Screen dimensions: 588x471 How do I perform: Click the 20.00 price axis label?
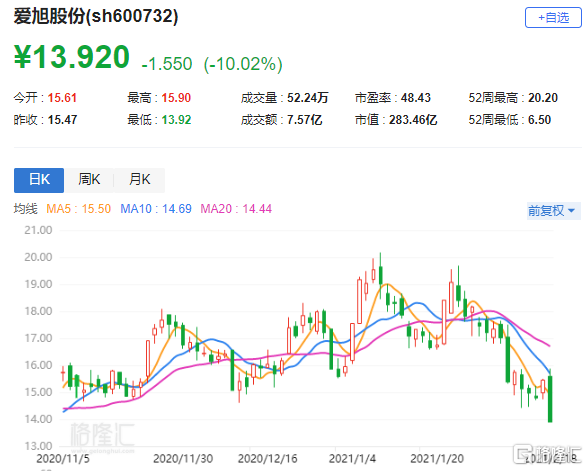(x=38, y=257)
